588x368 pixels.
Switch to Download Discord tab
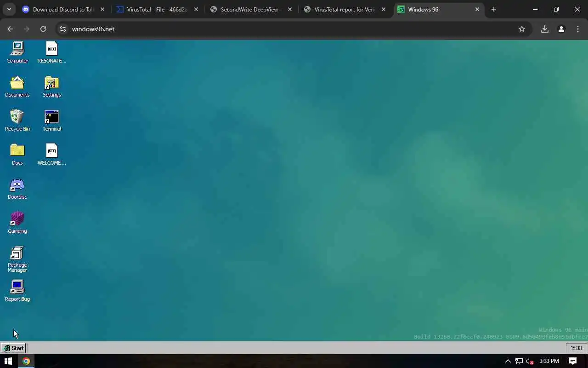click(x=63, y=9)
